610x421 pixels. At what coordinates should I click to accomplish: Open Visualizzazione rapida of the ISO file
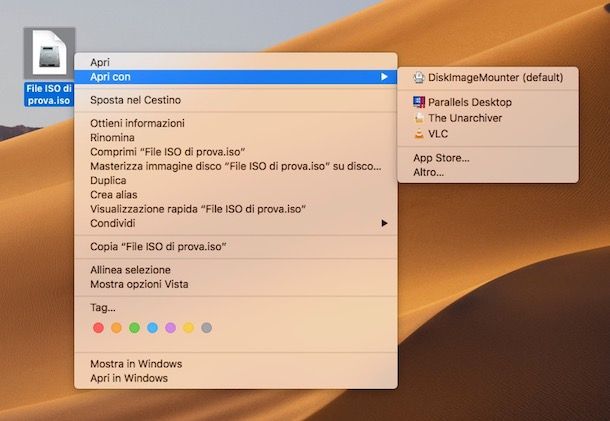tap(236, 209)
